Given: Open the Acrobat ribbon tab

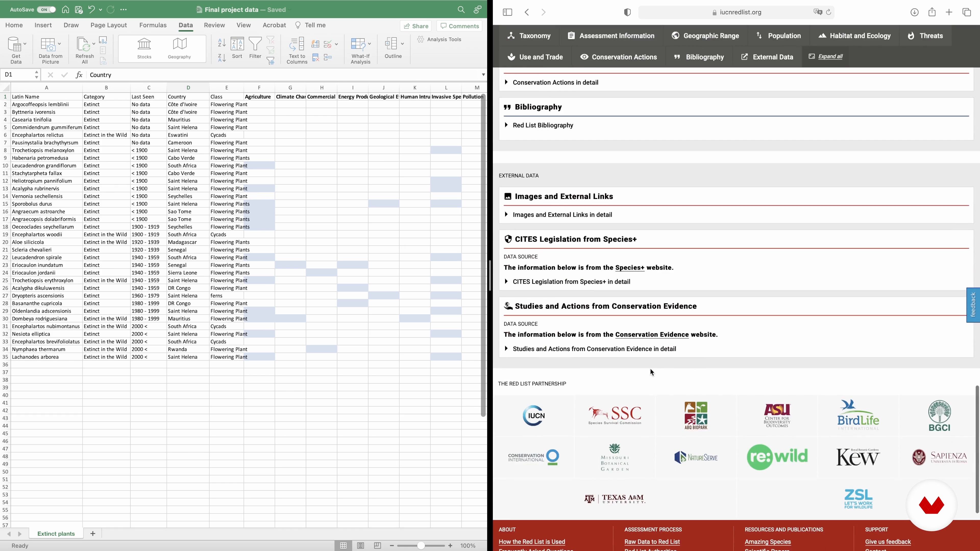Looking at the screenshot, I should 274,25.
